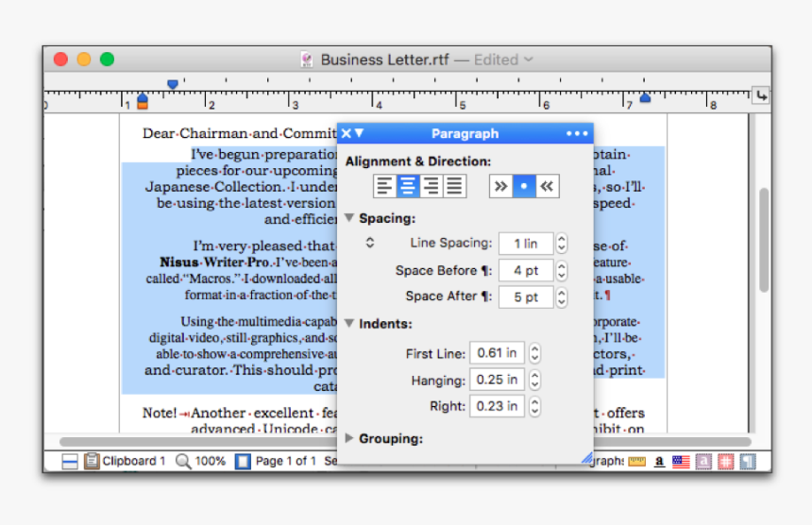
Task: Click the US flag language icon
Action: click(x=680, y=462)
